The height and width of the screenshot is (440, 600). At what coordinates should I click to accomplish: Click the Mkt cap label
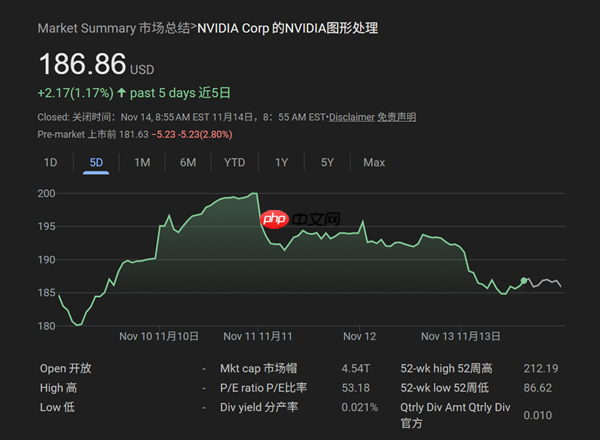click(258, 368)
